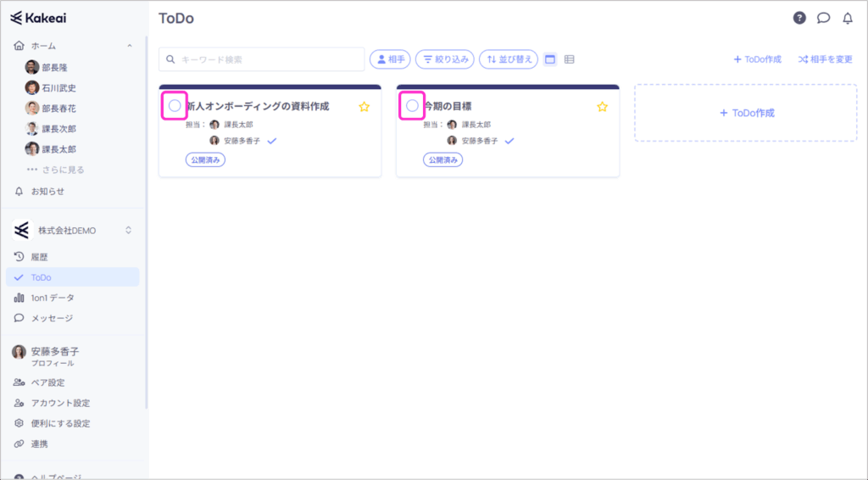868x480 pixels.
Task: Click the ToDo作成 link at top right
Action: pos(757,59)
